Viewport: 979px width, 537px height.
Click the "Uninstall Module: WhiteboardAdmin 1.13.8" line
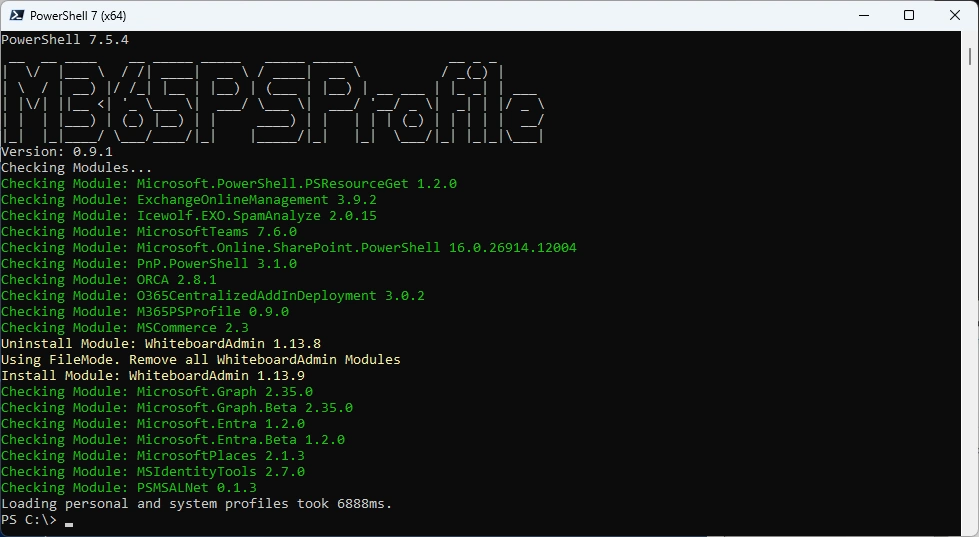[161, 344]
